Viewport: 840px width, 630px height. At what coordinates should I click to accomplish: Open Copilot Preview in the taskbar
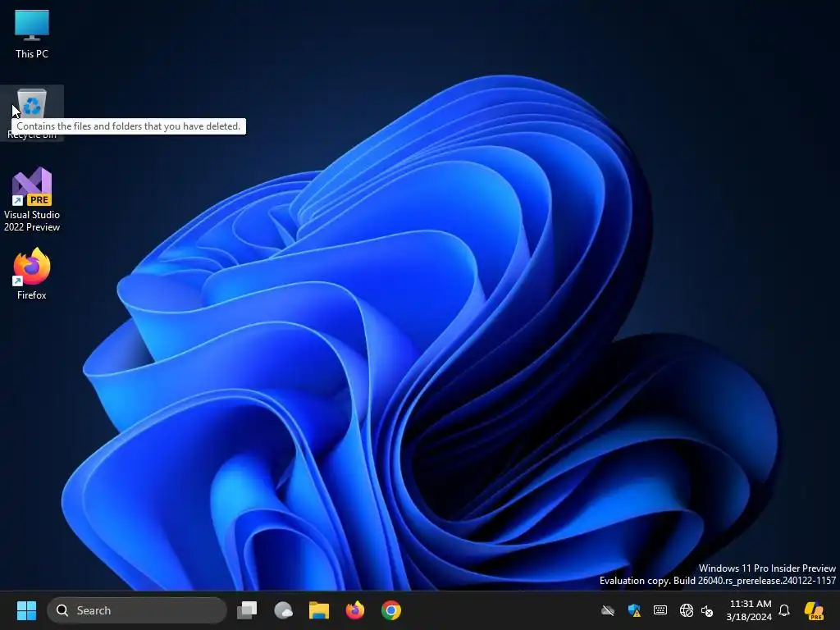[x=814, y=610]
